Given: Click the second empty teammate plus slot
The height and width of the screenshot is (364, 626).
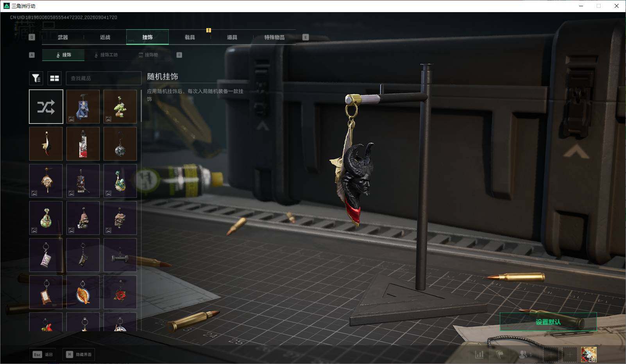Looking at the screenshot, I should coord(570,355).
